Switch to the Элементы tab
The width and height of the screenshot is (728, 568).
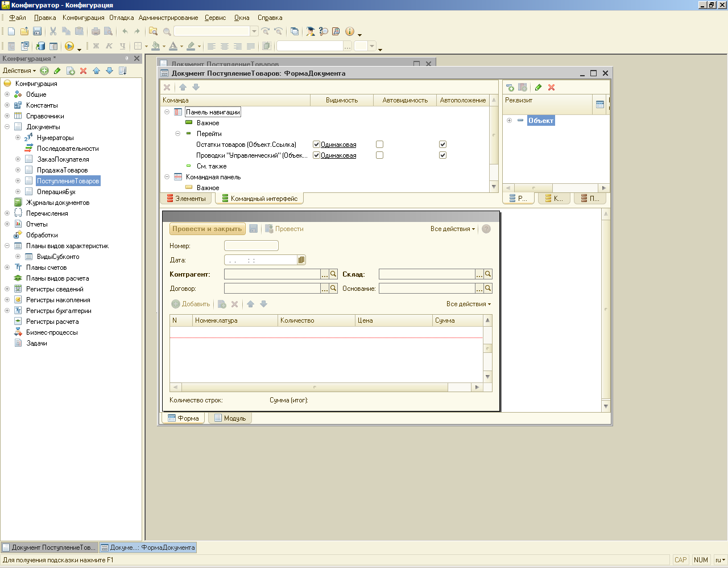pyautogui.click(x=186, y=199)
